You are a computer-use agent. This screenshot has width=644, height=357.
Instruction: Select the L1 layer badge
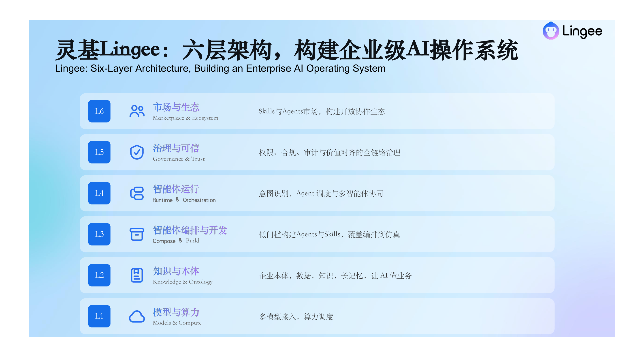(x=99, y=316)
